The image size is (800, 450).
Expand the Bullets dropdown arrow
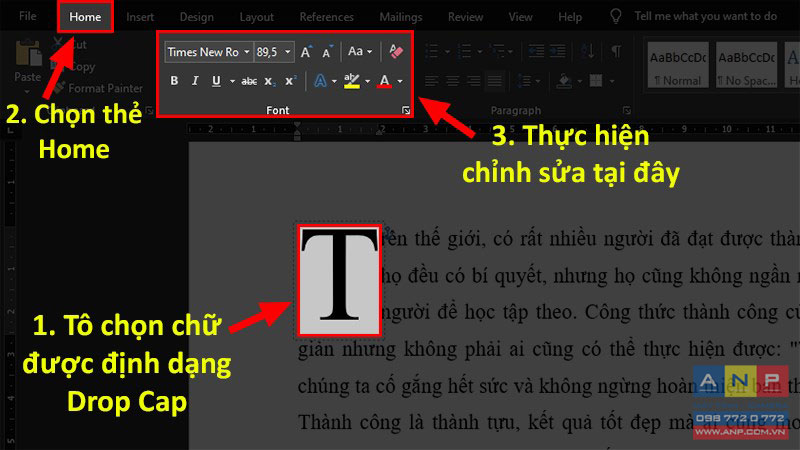click(x=447, y=52)
